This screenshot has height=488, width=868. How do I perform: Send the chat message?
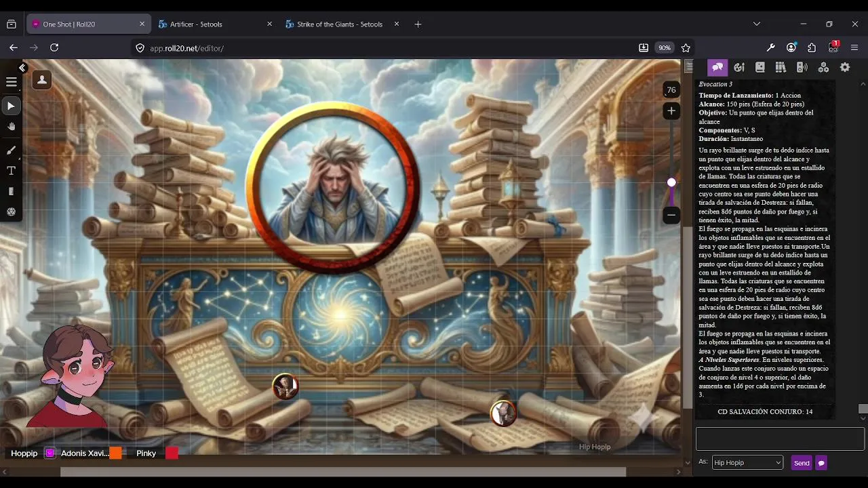802,463
